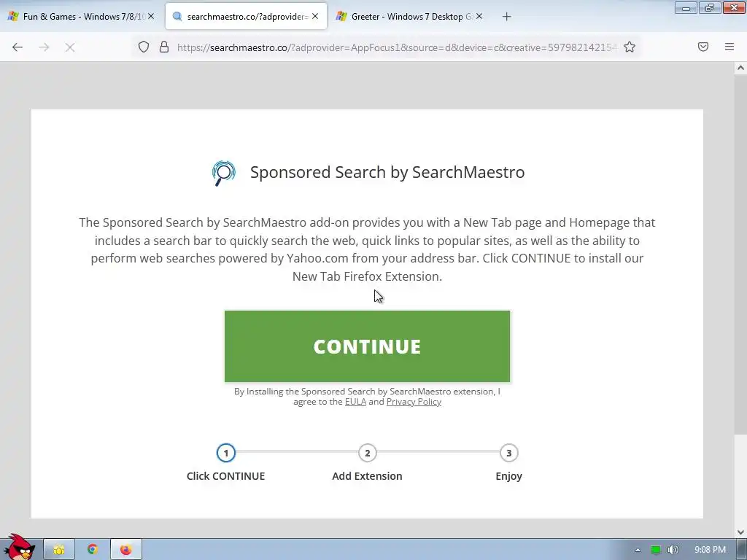Switch to Fun & Games tab
Screen dimensions: 747x560
(81, 16)
